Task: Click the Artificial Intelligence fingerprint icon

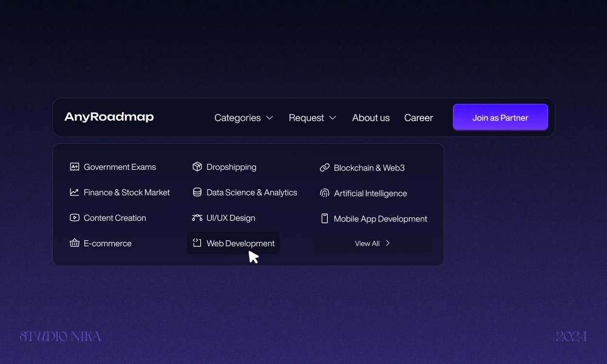Action: [324, 193]
